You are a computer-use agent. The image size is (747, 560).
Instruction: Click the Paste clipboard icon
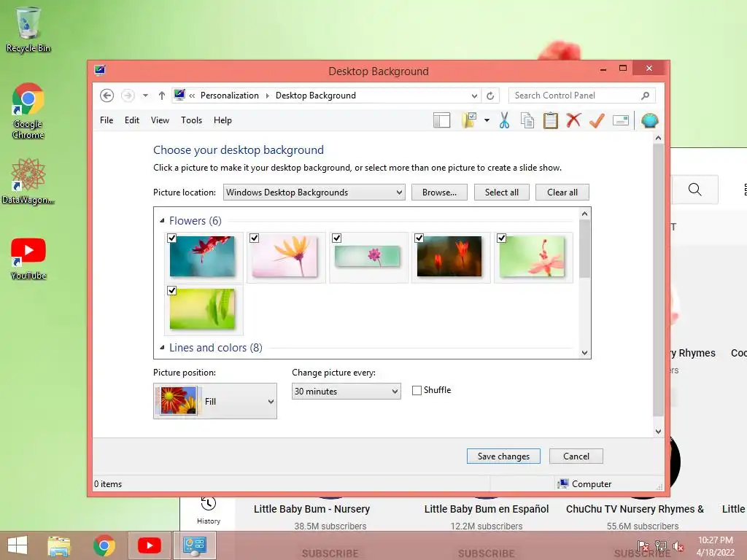tap(550, 120)
